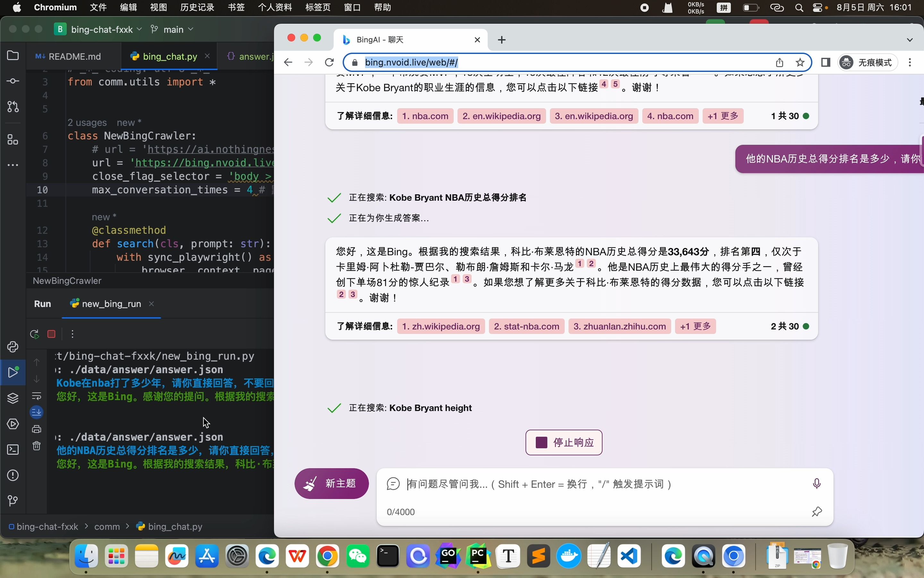Click the comm breadcrumb in PyCharm status bar
The width and height of the screenshot is (924, 578).
[107, 527]
